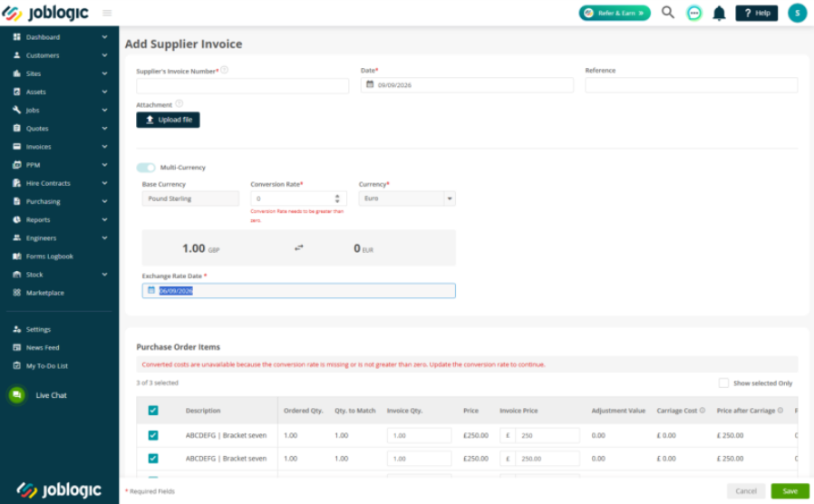
Task: Click info icon next to Carriage Cost
Action: (x=703, y=410)
